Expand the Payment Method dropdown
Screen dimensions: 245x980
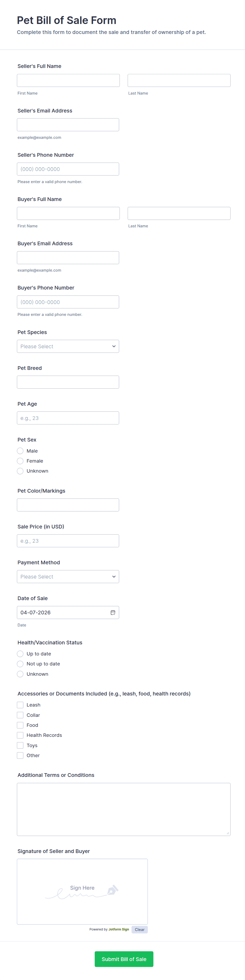[x=68, y=577]
